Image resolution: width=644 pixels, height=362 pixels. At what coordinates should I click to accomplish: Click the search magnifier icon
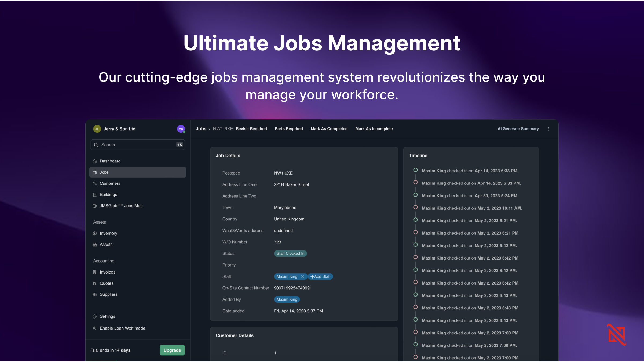pyautogui.click(x=96, y=145)
